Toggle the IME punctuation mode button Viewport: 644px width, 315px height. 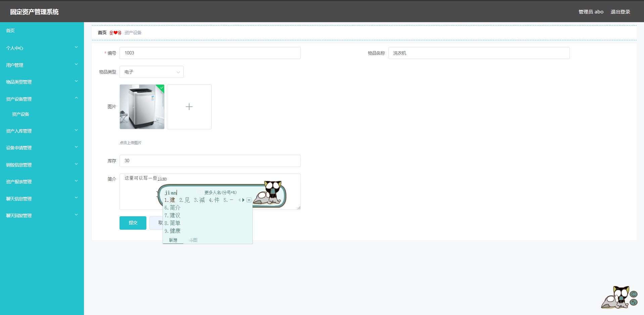[634, 302]
